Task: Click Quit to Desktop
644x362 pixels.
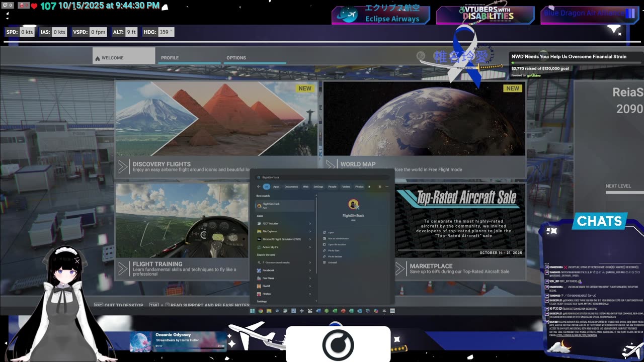Action: (x=119, y=305)
